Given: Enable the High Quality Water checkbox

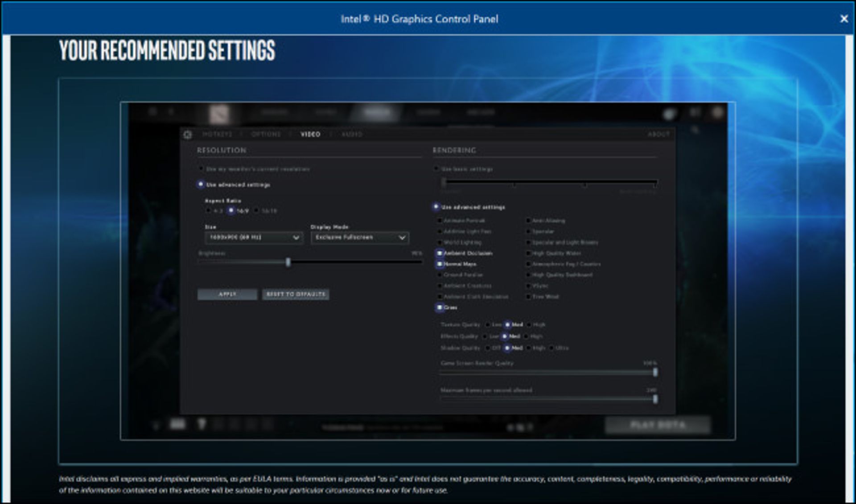Looking at the screenshot, I should pyautogui.click(x=528, y=253).
